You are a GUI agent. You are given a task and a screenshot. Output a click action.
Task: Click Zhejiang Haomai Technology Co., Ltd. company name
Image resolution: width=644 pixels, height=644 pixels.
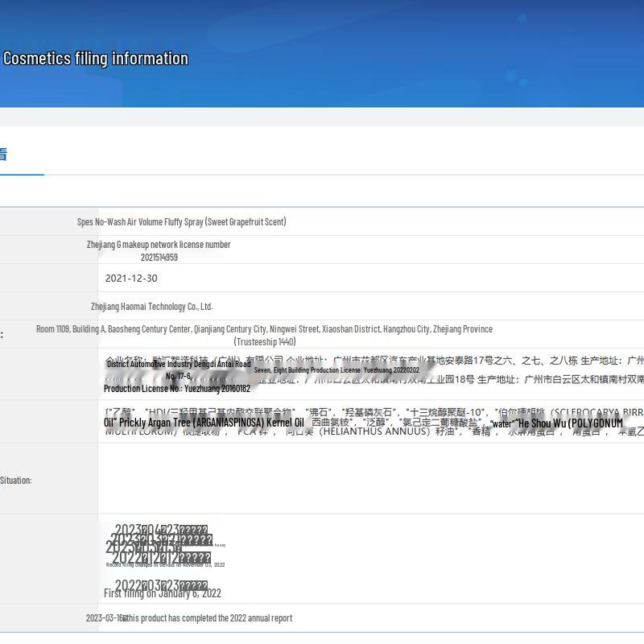151,307
